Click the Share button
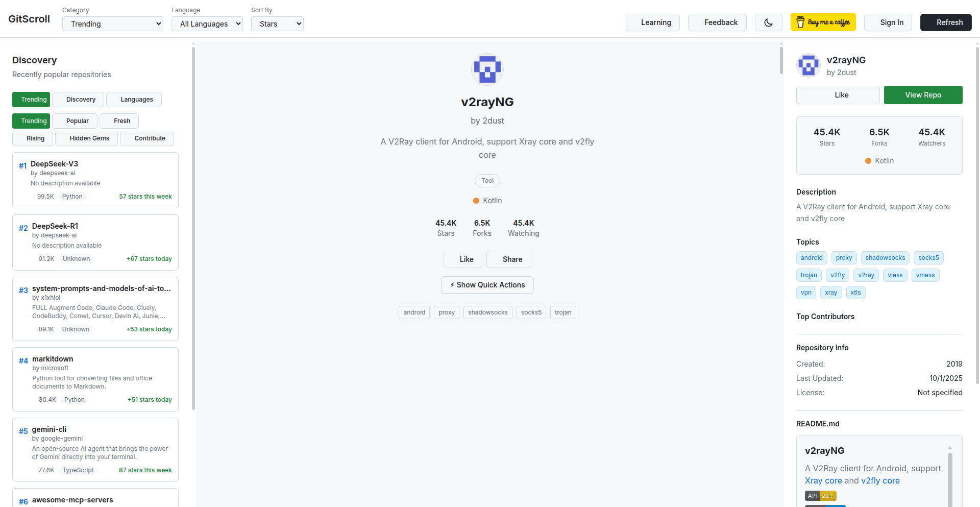The height and width of the screenshot is (507, 980). pos(508,259)
